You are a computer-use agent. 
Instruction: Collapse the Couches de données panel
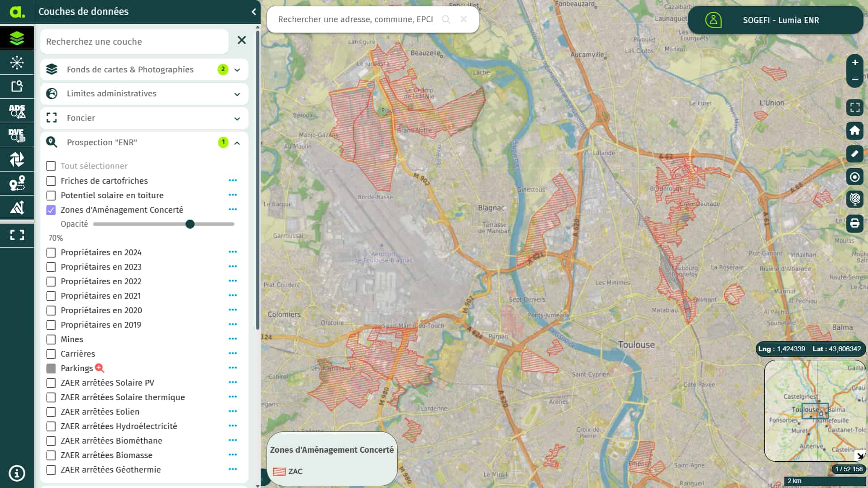pyautogui.click(x=253, y=12)
